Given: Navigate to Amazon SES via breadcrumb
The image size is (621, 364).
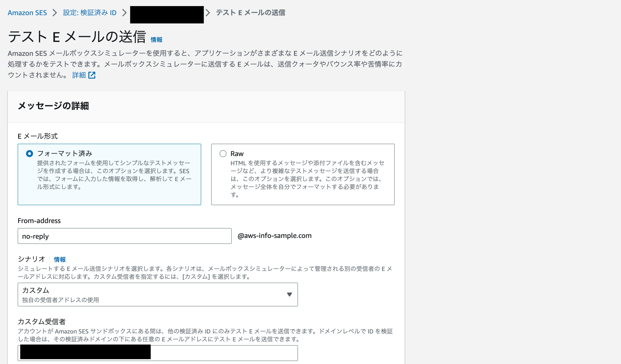Looking at the screenshot, I should pos(27,13).
